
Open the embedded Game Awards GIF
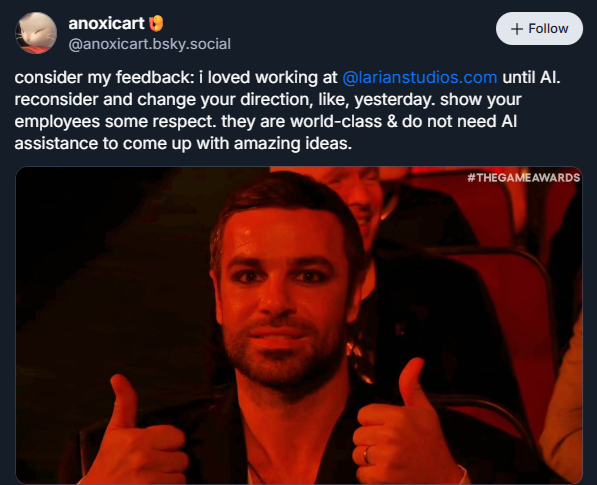coord(299,325)
